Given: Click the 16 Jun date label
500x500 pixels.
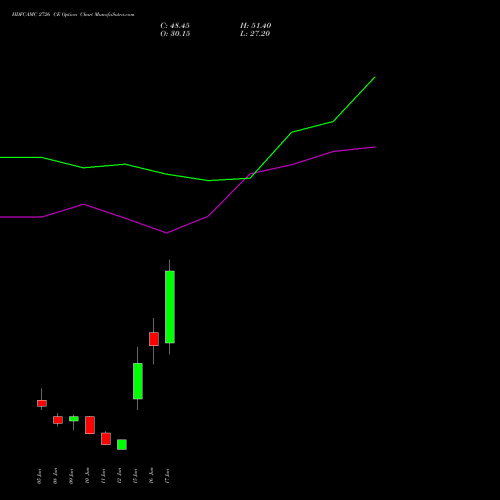Looking at the screenshot, I should click(151, 476).
